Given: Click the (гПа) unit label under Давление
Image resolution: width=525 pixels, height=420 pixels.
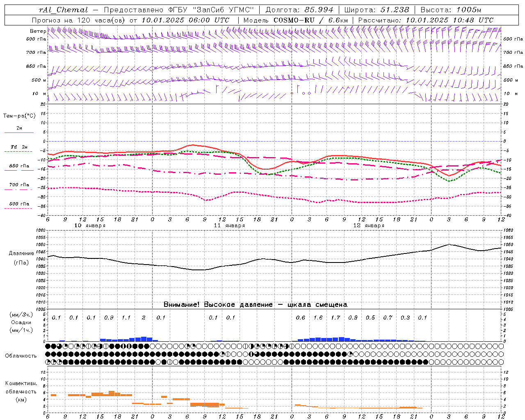Looking at the screenshot, I should (21, 262).
